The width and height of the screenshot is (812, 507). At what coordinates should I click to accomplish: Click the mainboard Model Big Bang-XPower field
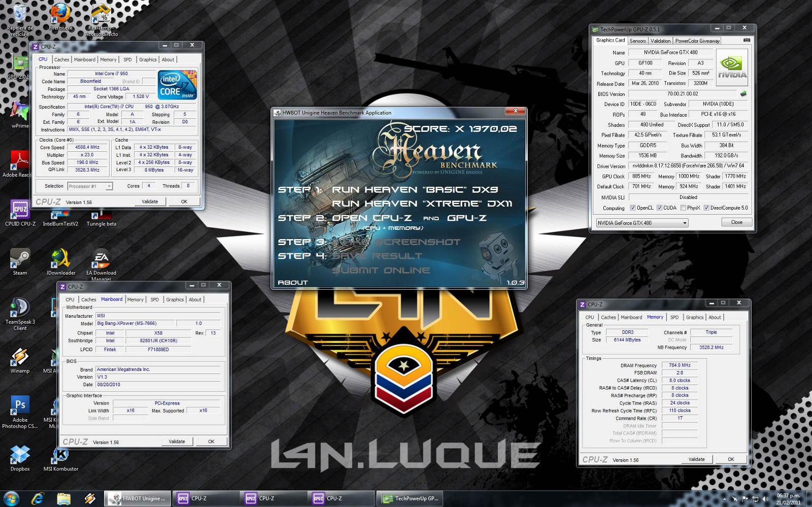click(x=134, y=323)
